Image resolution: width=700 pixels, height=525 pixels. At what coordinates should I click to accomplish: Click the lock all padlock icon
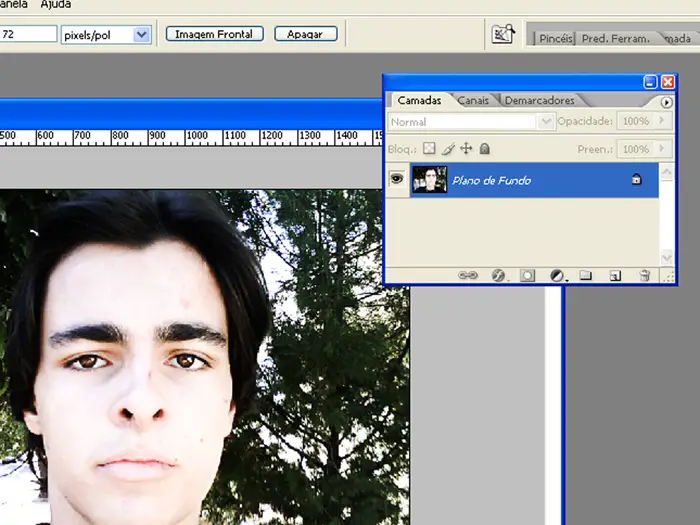pos(484,149)
